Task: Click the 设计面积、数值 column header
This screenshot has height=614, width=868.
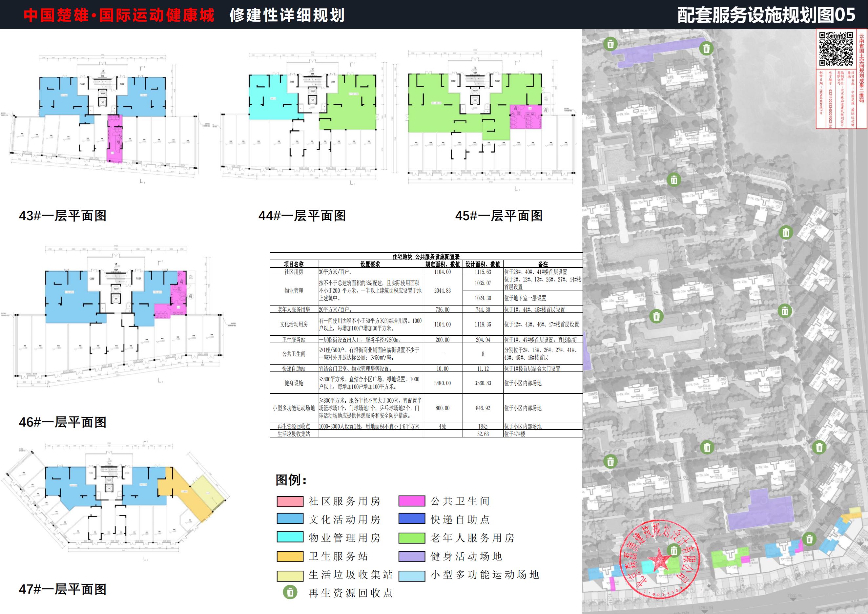Action: coord(483,264)
